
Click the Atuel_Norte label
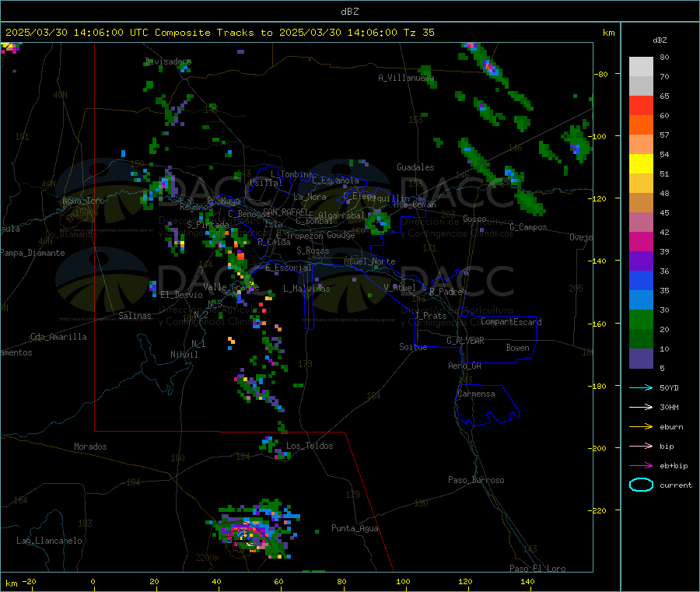point(369,261)
